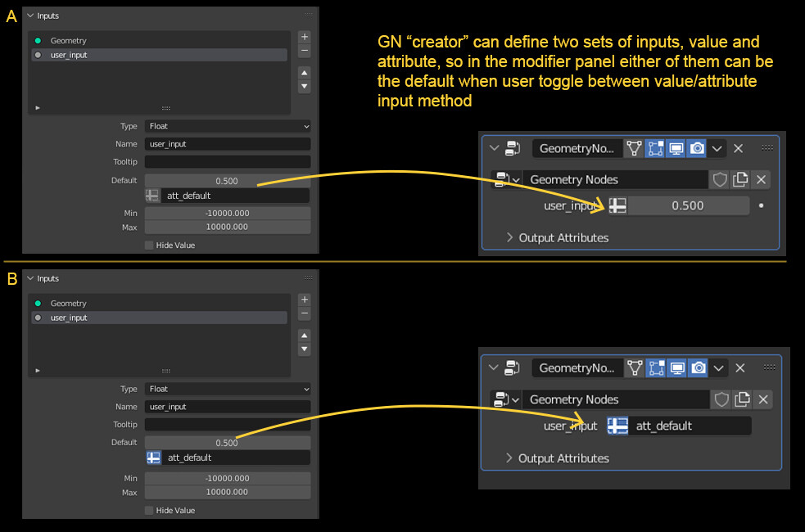805x532 pixels.
Task: Enable Hide Value checkbox in panel B
Action: (x=149, y=511)
